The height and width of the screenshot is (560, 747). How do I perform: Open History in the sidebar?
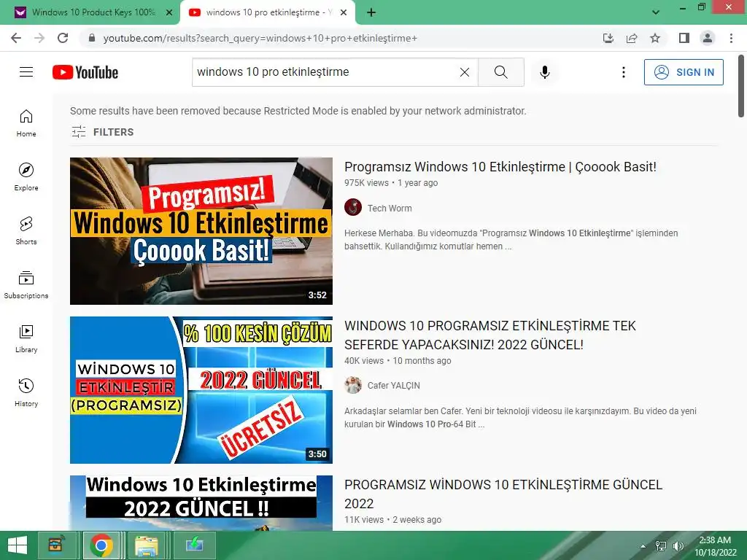coord(26,393)
